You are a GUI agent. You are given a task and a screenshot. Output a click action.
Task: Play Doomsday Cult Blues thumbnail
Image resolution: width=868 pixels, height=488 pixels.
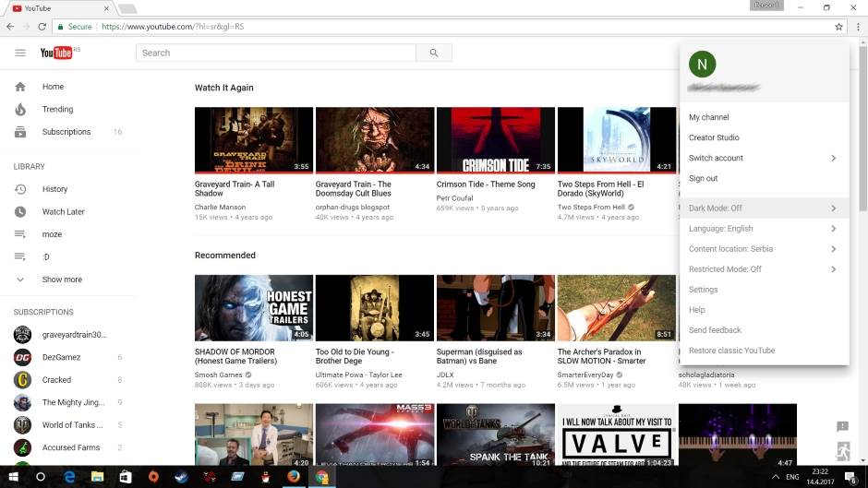click(x=375, y=140)
